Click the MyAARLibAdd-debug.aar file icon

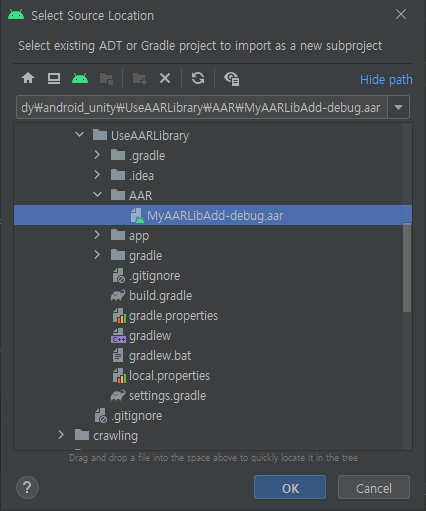pos(137,216)
